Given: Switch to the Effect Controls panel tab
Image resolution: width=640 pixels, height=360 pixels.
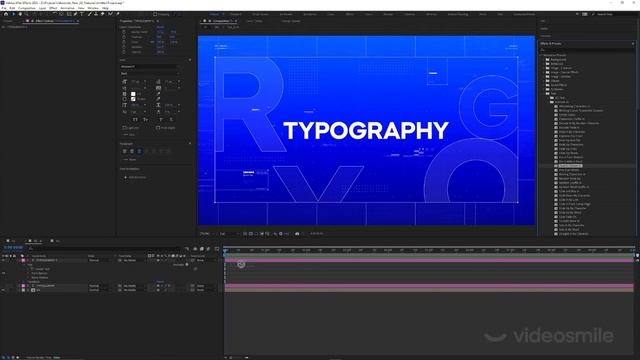Looking at the screenshot, I should [x=51, y=21].
